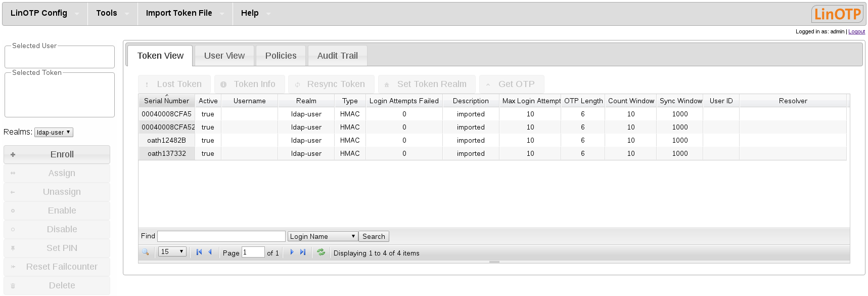Click the magnifier search icon in pager
This screenshot has height=296, width=868.
coord(146,252)
